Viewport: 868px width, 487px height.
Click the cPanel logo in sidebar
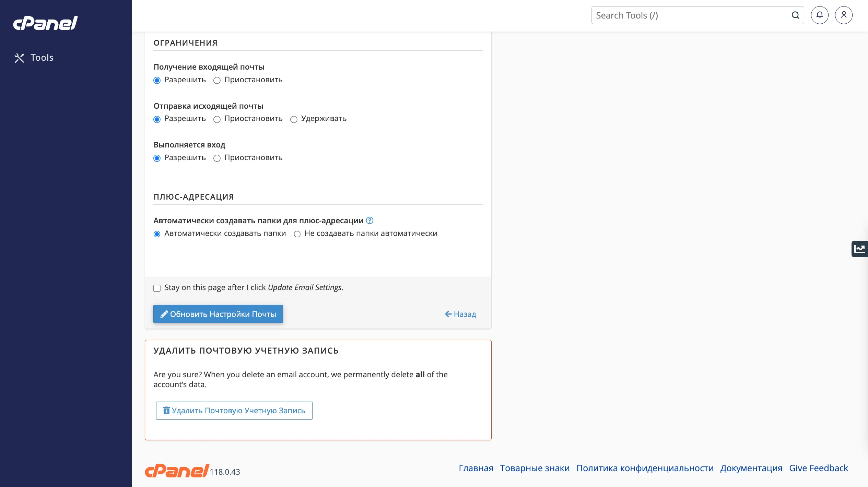45,23
